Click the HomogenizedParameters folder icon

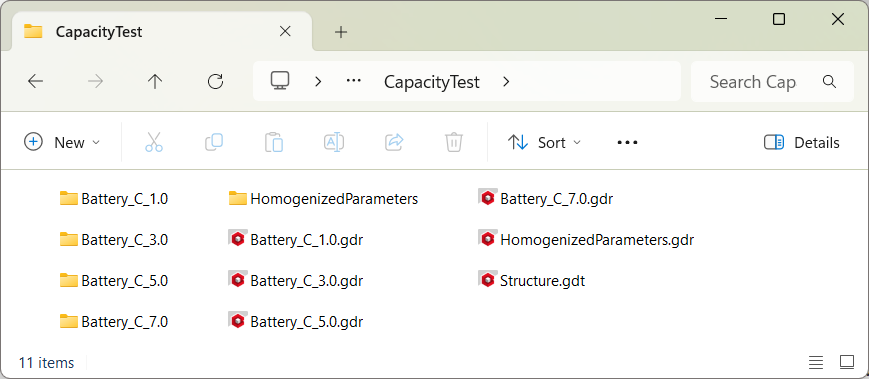click(x=238, y=198)
